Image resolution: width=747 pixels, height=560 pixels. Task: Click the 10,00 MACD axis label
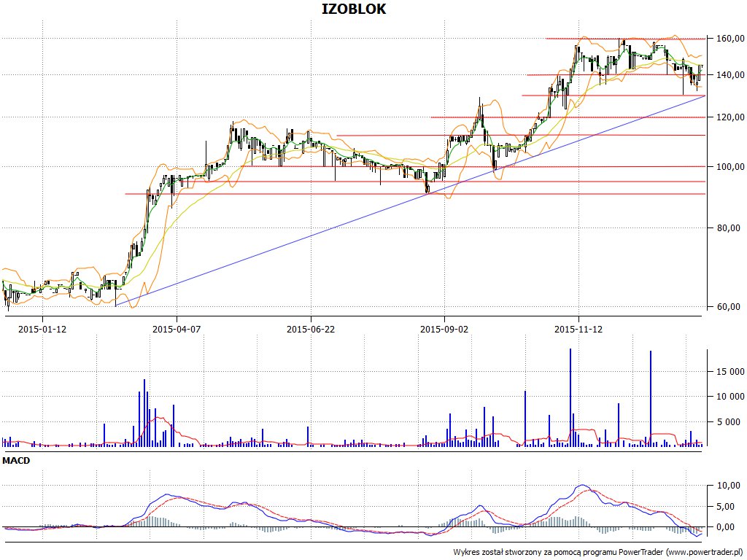[x=729, y=486]
